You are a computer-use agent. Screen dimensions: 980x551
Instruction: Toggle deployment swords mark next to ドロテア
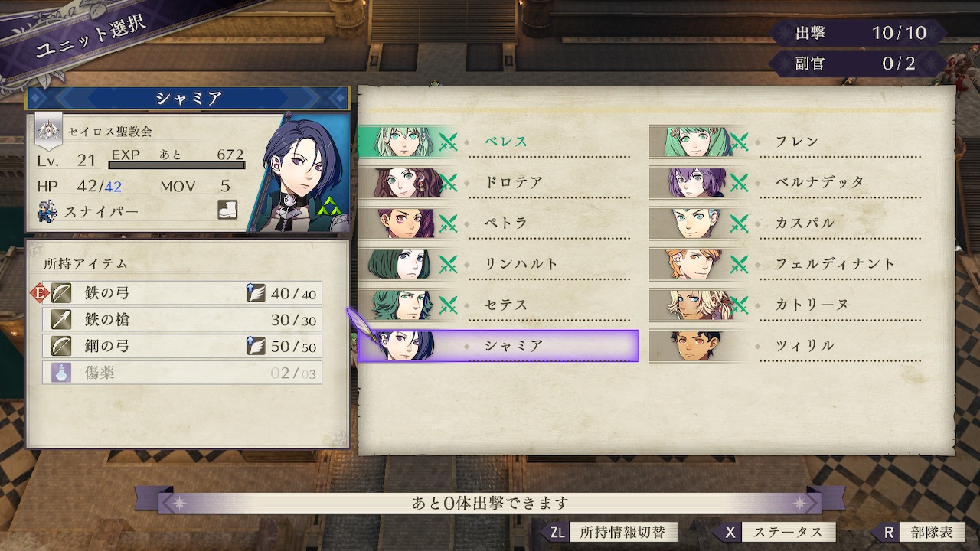point(448,182)
